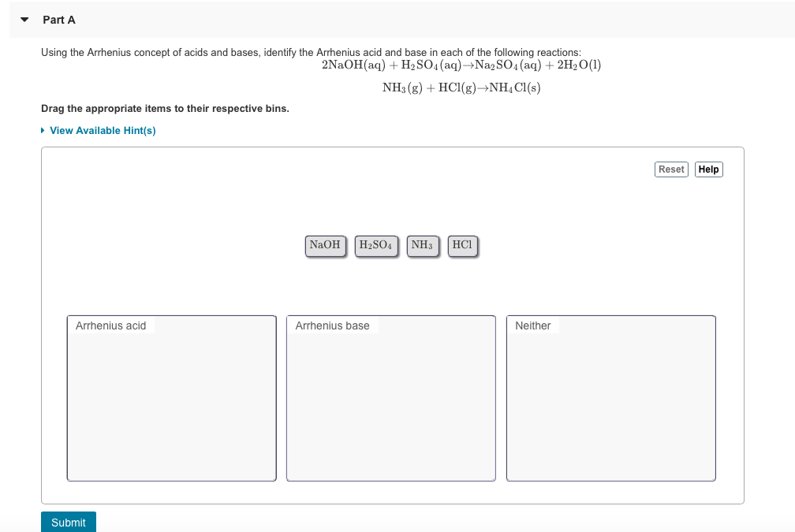The height and width of the screenshot is (532, 795).
Task: Click the second reaction equation text
Action: click(x=461, y=87)
